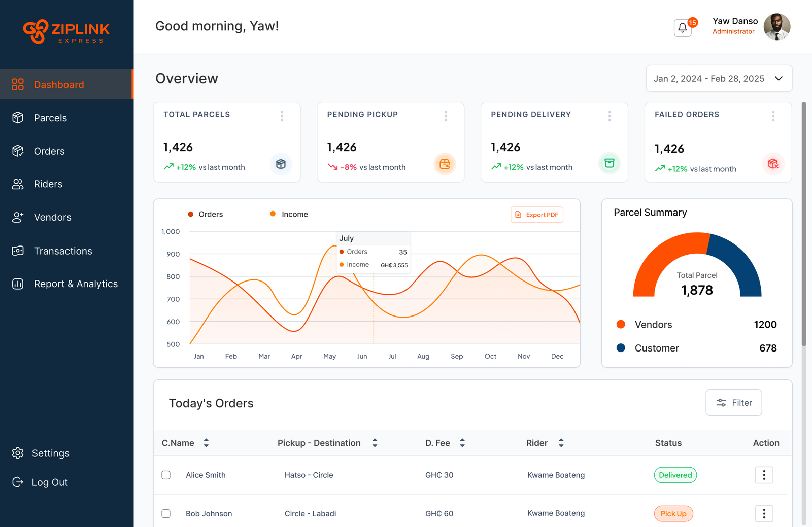The image size is (812, 527).
Task: Open the action menu for Alice Smith's order
Action: coord(764,475)
